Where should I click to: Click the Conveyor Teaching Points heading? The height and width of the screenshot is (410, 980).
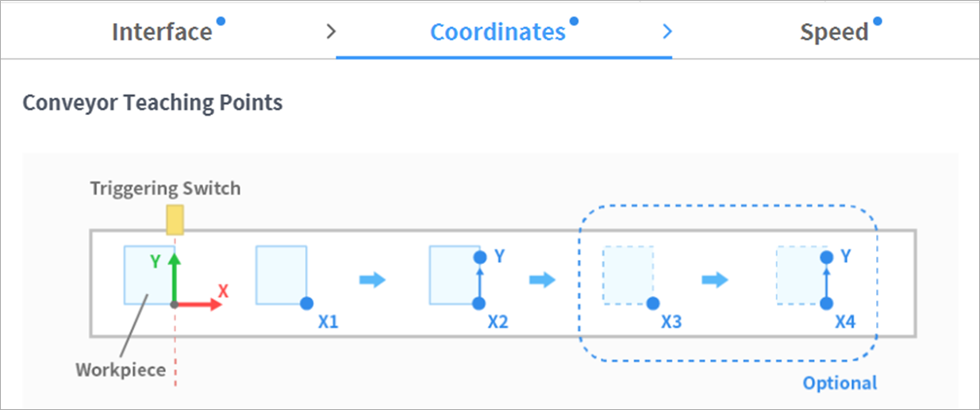click(x=152, y=103)
